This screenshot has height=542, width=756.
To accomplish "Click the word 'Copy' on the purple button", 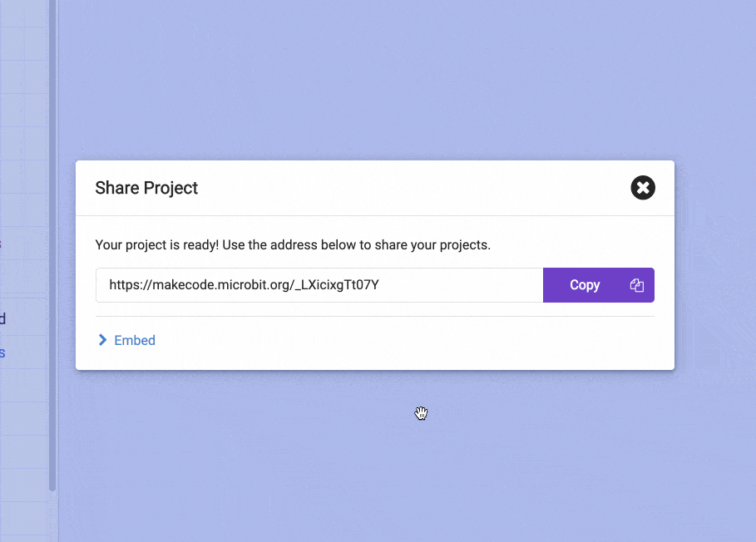I will (585, 285).
